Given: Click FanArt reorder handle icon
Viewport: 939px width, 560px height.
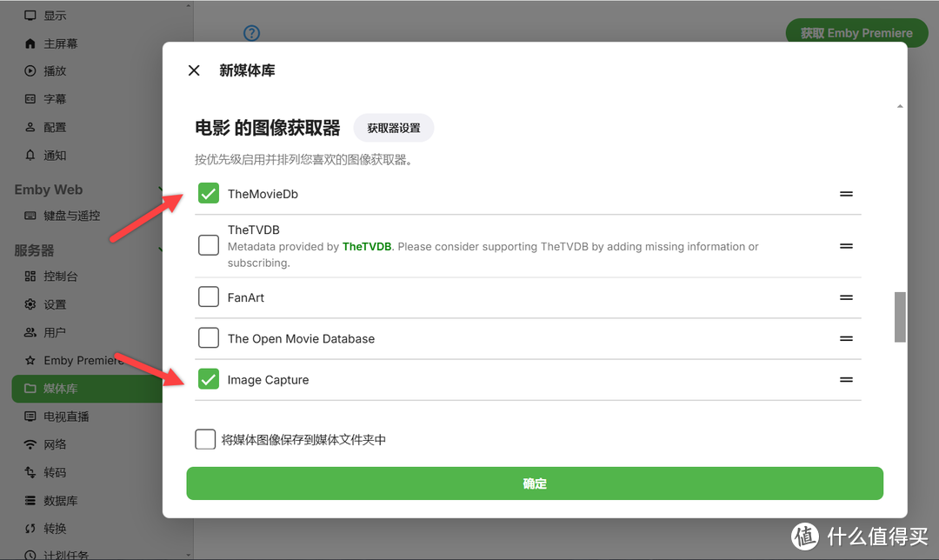Looking at the screenshot, I should tap(846, 297).
